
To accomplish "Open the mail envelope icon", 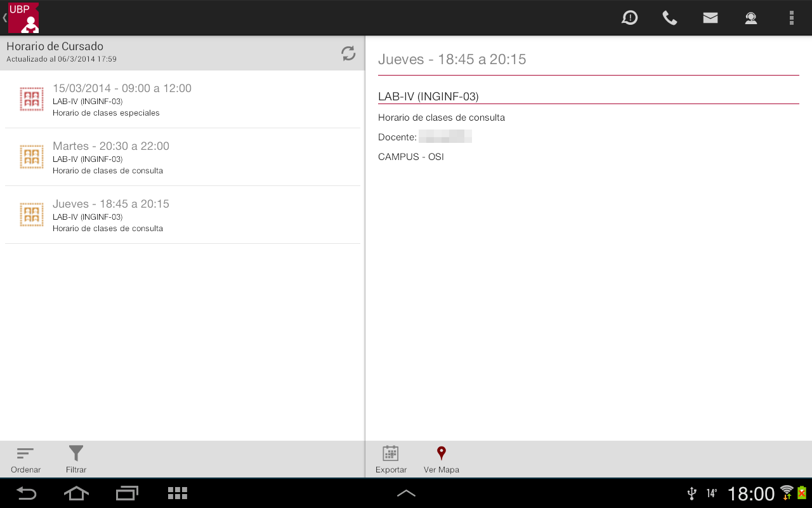I will (710, 18).
